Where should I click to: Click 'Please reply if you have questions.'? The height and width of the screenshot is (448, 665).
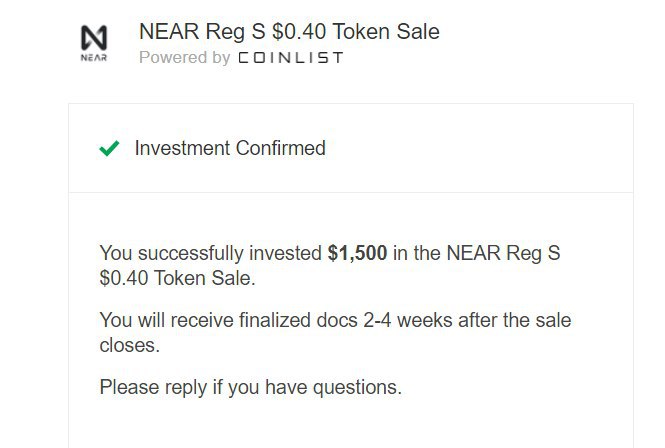click(x=250, y=387)
